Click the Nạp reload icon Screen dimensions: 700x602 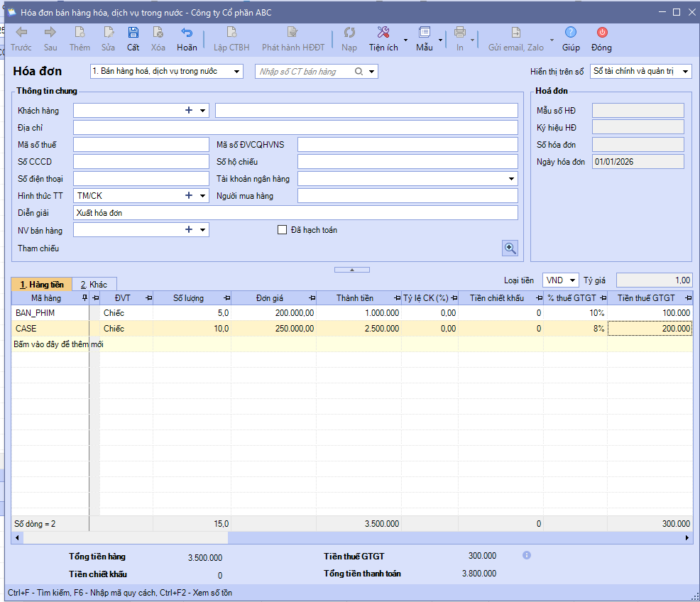[349, 34]
